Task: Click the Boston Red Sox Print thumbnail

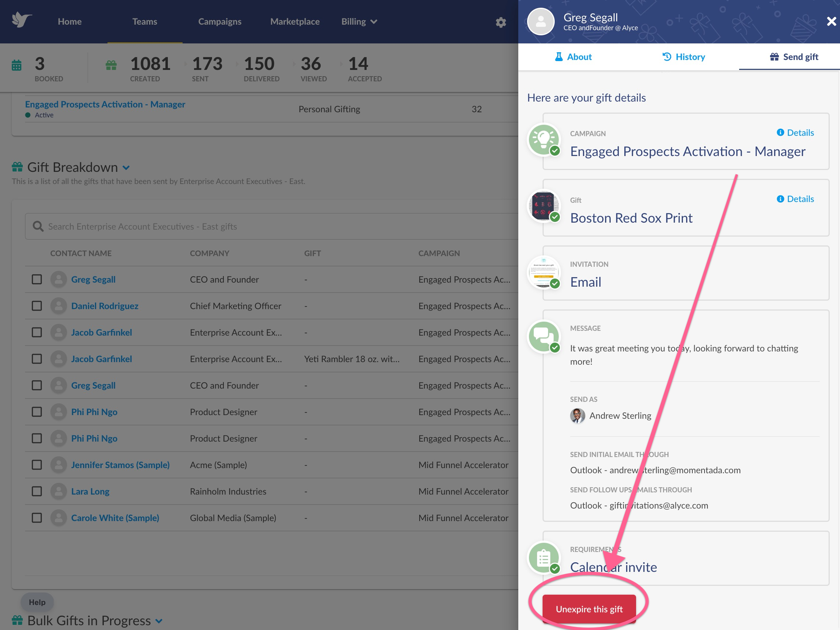Action: pos(544,206)
